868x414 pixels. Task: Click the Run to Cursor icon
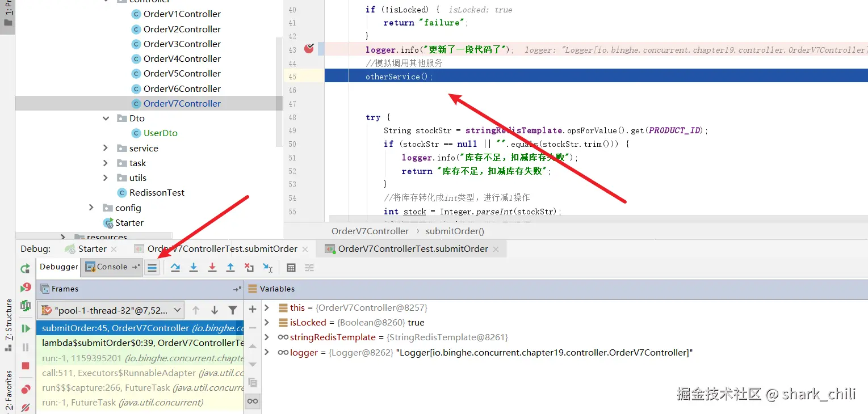(x=268, y=268)
